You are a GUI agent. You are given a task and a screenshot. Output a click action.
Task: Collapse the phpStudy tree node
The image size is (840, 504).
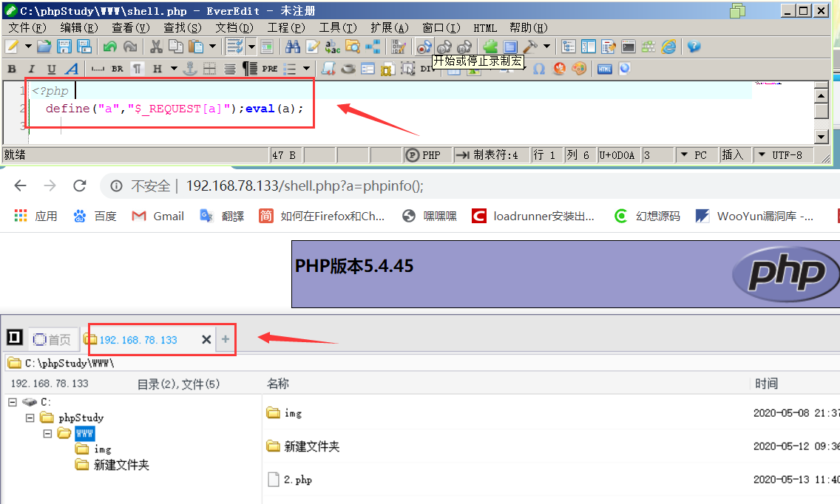coord(30,418)
